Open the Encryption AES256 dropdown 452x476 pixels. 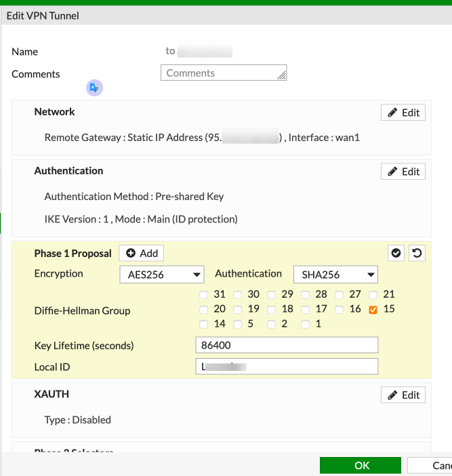pos(161,275)
